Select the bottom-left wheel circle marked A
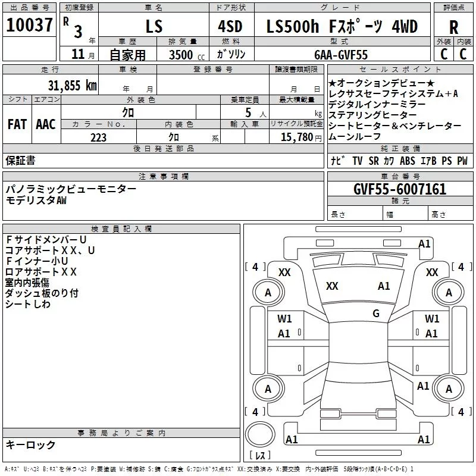Screen dimensions: 476x476 pos(268,389)
